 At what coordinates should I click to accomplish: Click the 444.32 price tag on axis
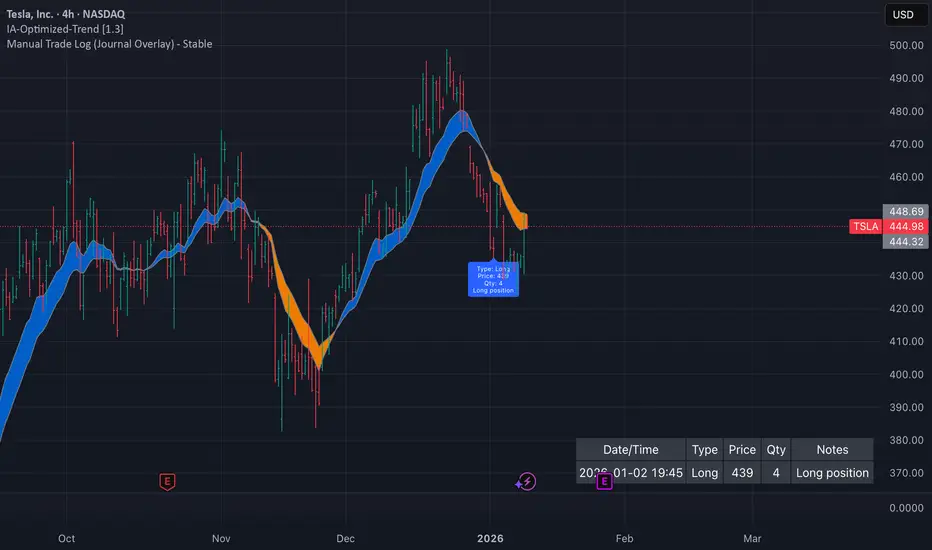906,241
